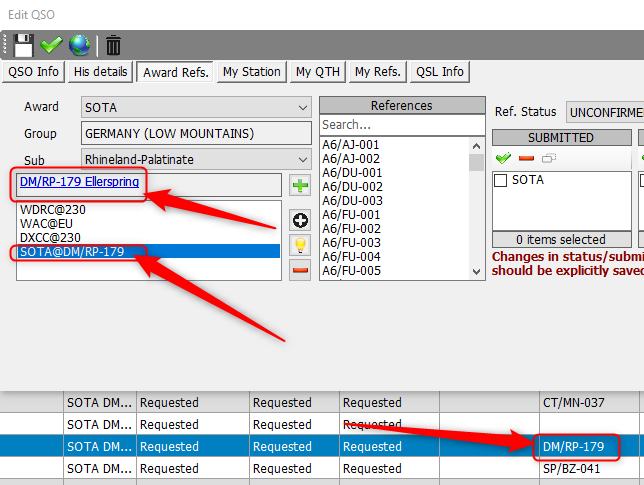Click the floppy disk save icon
The image size is (644, 485).
tap(23, 45)
